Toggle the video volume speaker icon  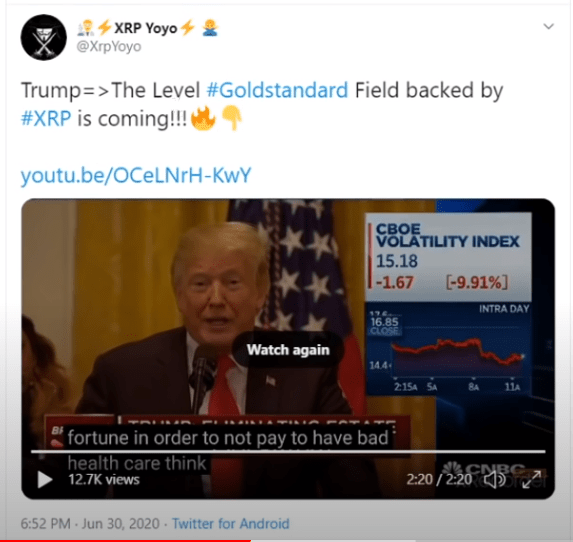coord(494,479)
